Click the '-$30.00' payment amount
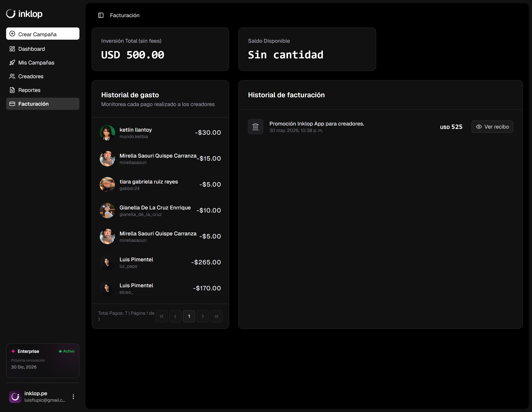 [208, 133]
